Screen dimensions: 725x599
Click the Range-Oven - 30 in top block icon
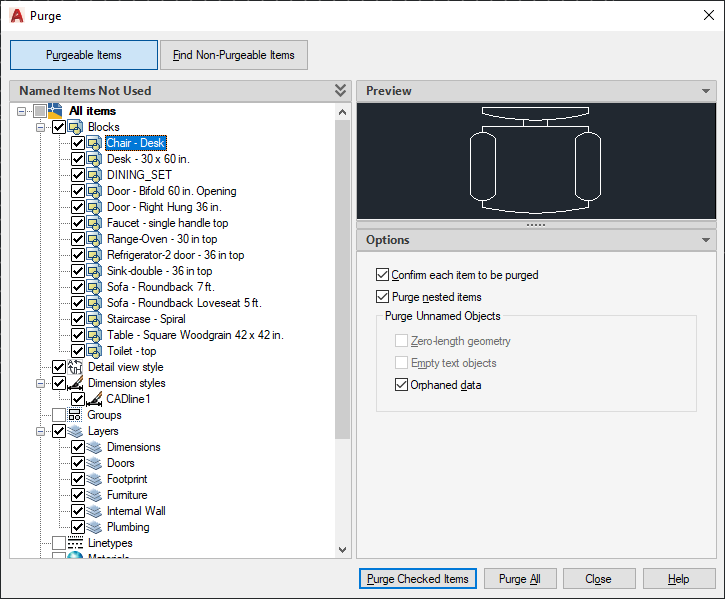click(x=94, y=239)
